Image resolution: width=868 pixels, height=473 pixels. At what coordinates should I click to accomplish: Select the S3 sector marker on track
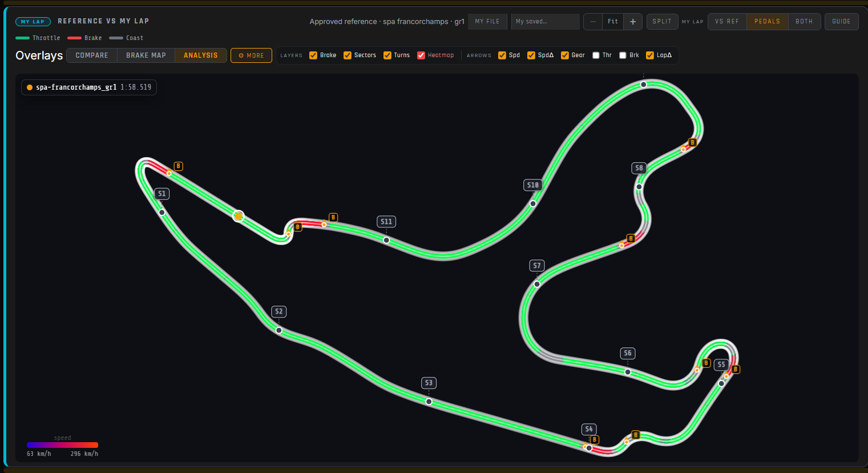pos(429,402)
